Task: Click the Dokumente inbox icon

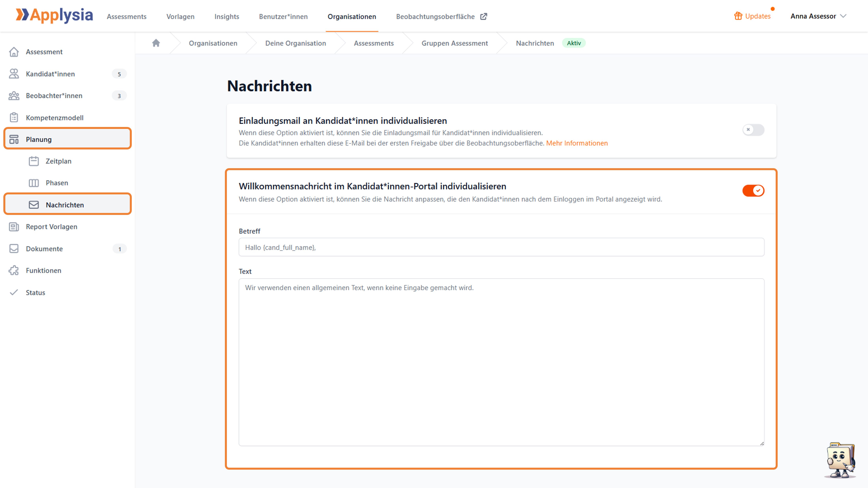Action: [14, 249]
